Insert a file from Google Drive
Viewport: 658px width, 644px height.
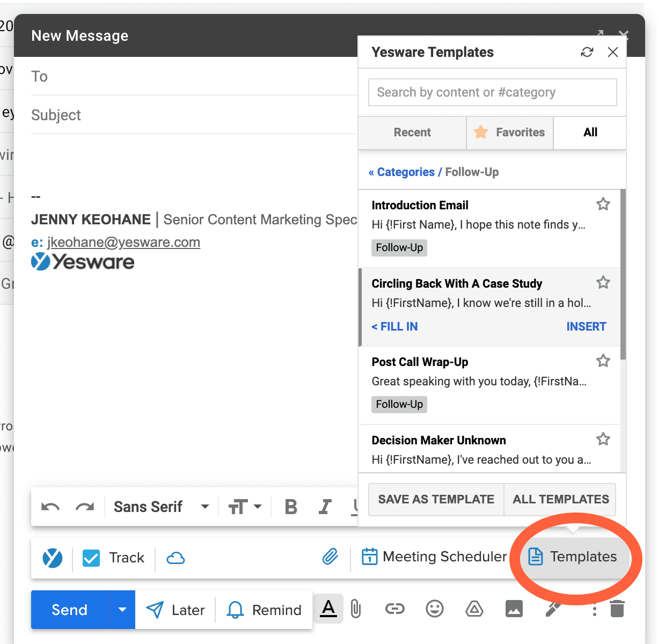tap(474, 609)
